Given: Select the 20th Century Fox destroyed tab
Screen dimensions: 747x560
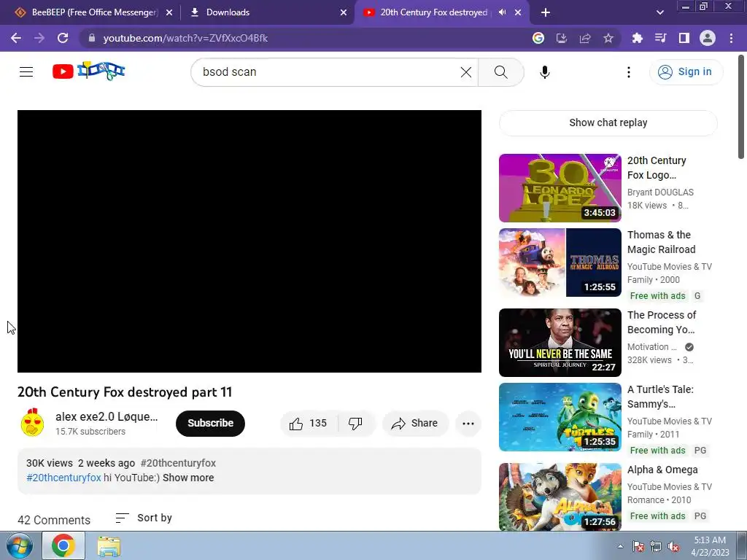Looking at the screenshot, I should [x=433, y=12].
